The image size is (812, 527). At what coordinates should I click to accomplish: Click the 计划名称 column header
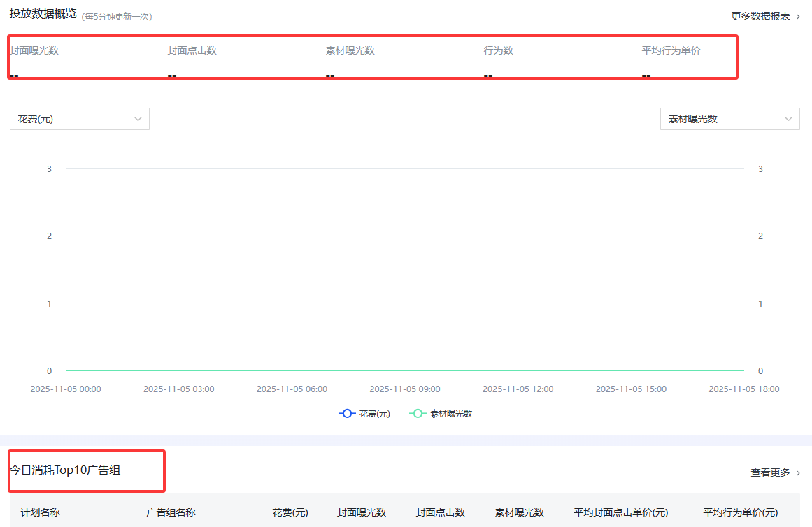[x=41, y=512]
